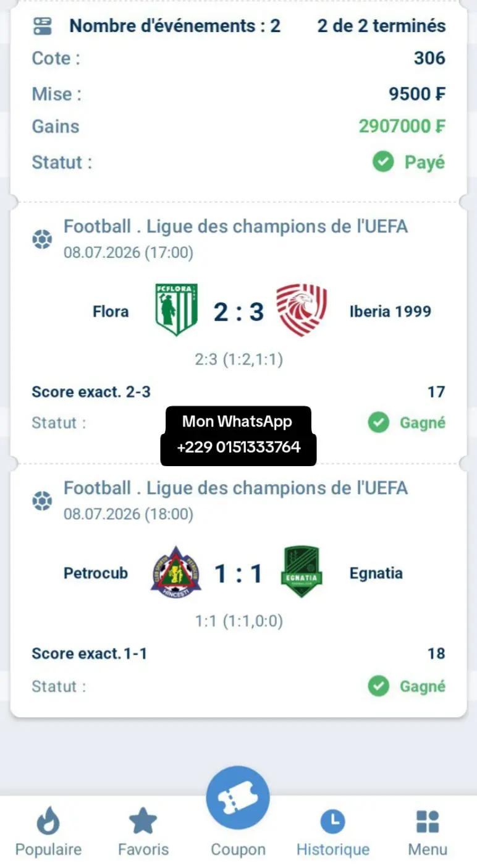Screen dimensions: 477x868
Task: Open the Coupon ticket button
Action: 238,798
